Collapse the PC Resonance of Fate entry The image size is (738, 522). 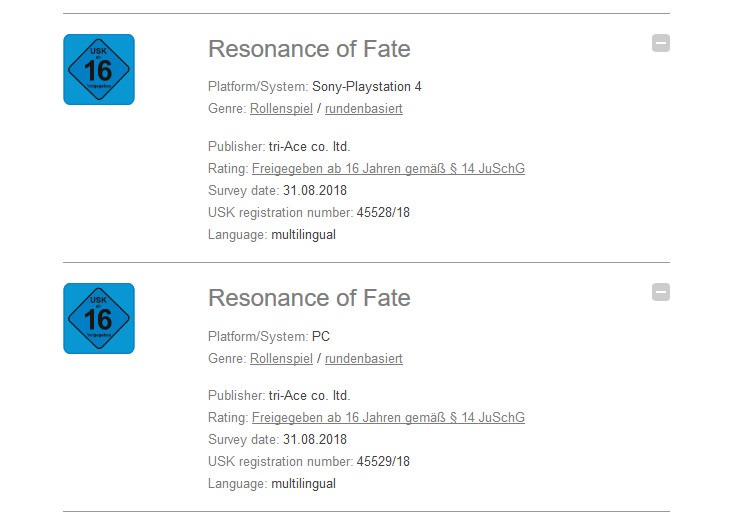coord(660,292)
